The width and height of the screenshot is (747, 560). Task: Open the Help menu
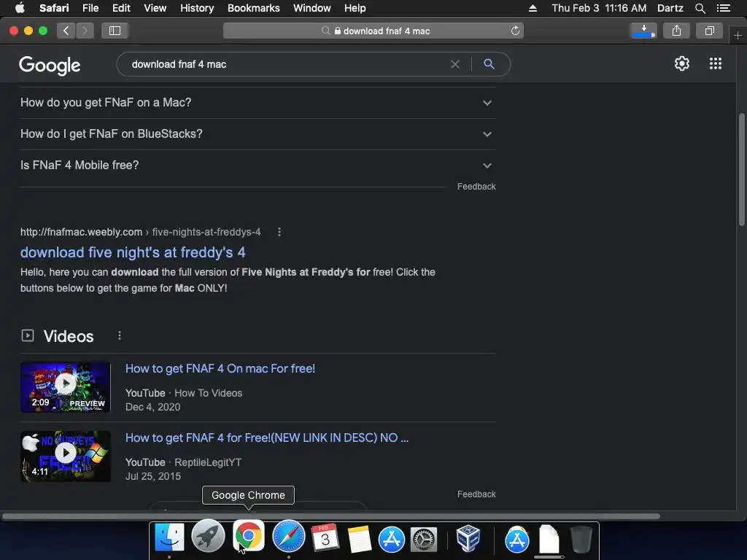coord(355,8)
